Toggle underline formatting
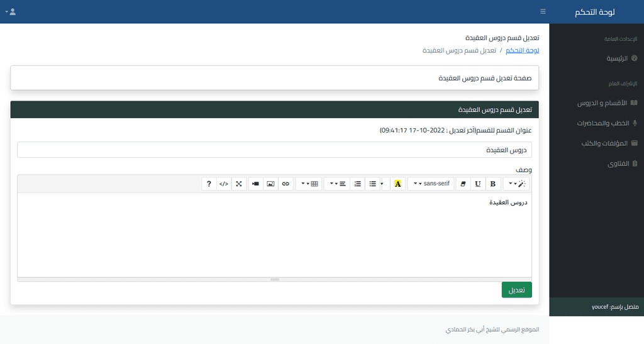The width and height of the screenshot is (644, 344). point(478,184)
